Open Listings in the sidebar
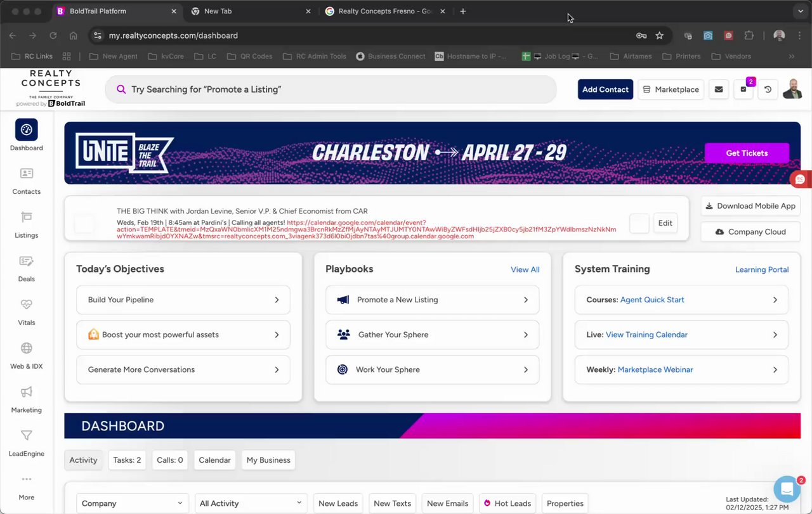The width and height of the screenshot is (812, 514). pos(26,224)
